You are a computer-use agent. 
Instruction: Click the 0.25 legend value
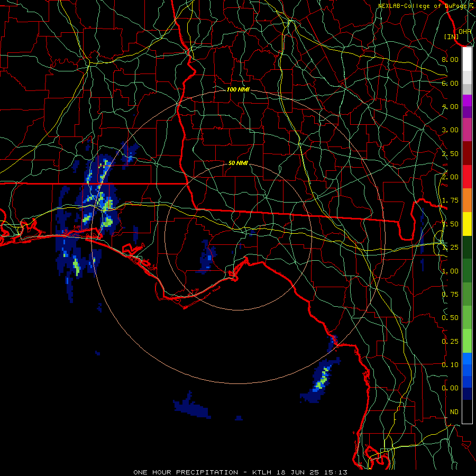point(450,342)
